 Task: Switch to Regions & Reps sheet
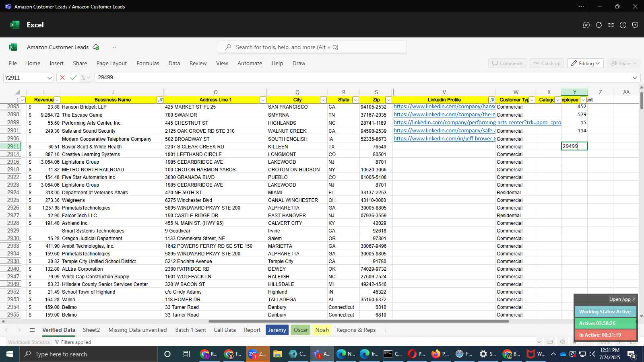(356, 330)
